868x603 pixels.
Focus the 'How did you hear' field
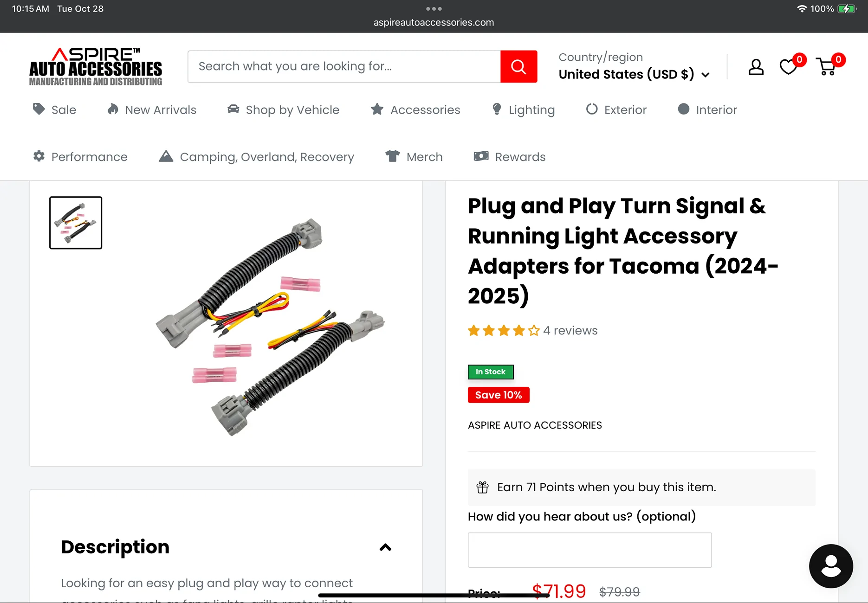589,550
